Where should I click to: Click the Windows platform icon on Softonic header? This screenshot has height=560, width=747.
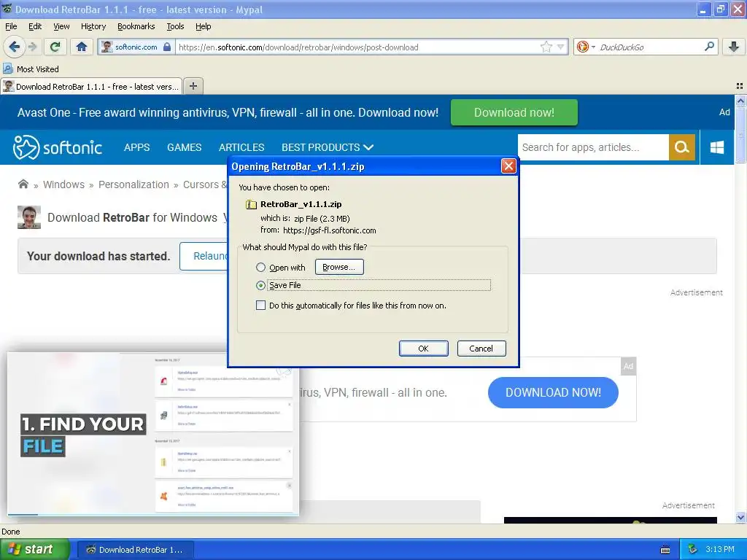717,147
